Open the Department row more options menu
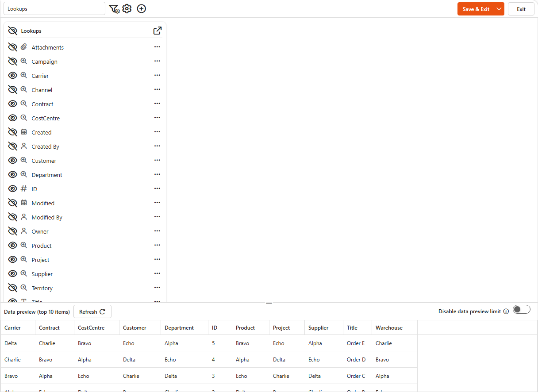Image resolution: width=538 pixels, height=392 pixels. click(x=157, y=174)
